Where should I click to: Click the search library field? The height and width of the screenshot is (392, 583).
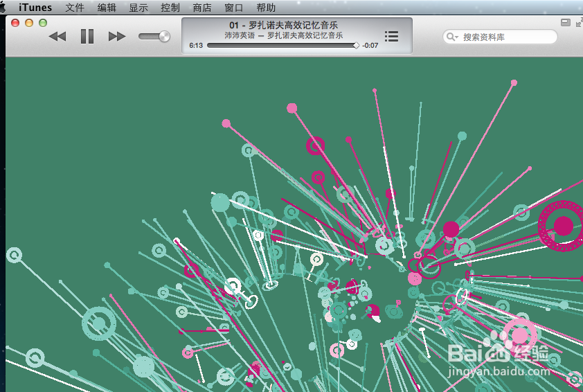click(x=500, y=37)
